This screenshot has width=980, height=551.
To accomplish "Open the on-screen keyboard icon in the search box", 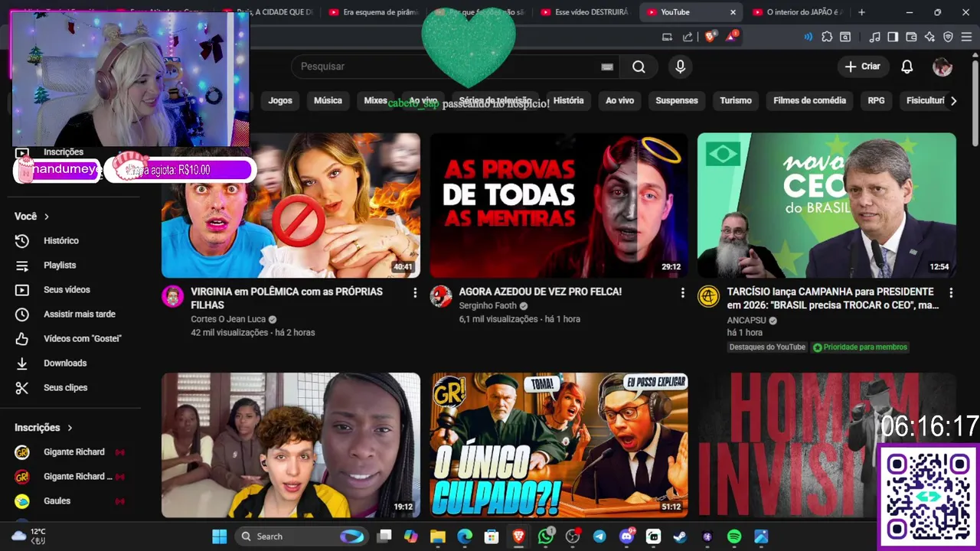I will click(607, 67).
